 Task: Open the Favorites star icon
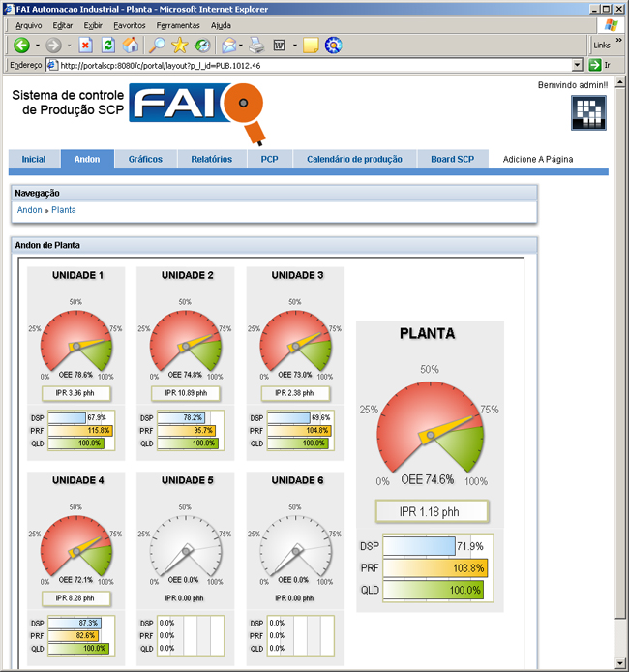tap(180, 45)
